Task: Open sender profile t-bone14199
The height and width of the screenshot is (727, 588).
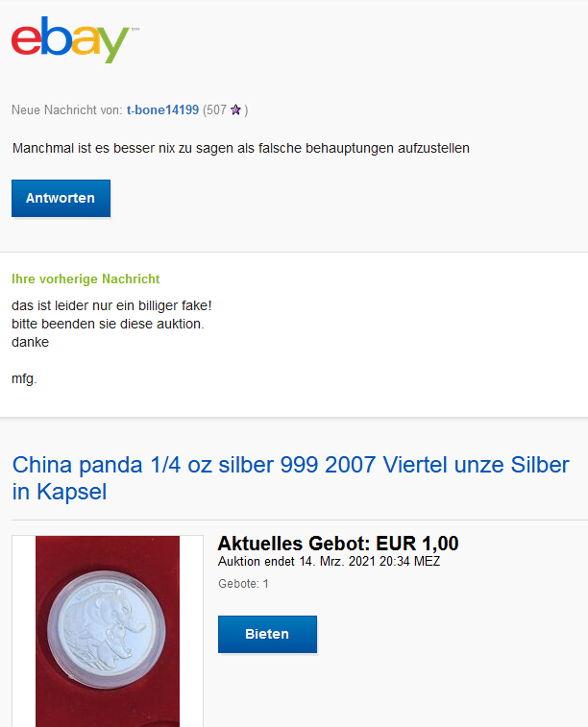Action: tap(162, 109)
